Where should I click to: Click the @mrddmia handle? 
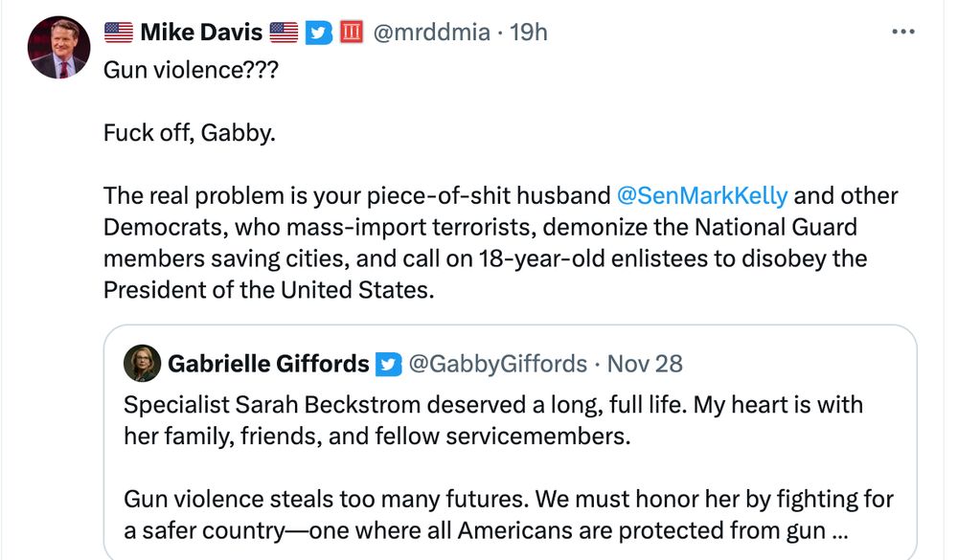click(x=431, y=33)
